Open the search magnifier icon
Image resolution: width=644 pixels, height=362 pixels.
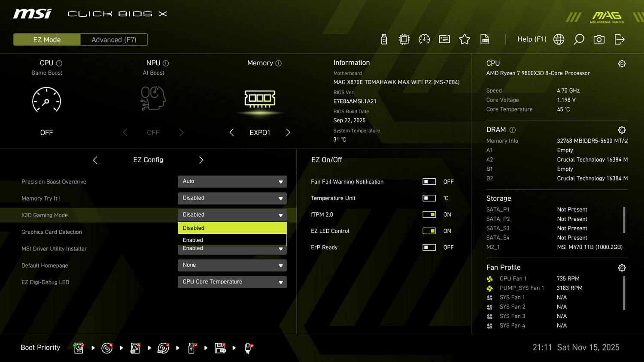click(x=579, y=39)
